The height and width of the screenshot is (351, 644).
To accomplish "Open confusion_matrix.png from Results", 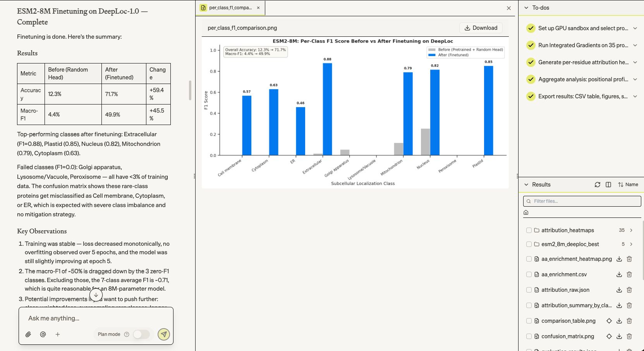I will tap(568, 336).
